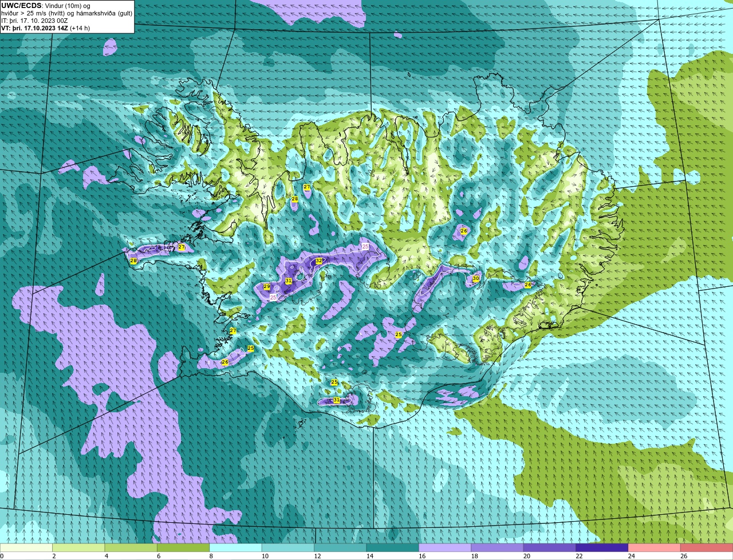733x560 pixels.
Task: Click the 4–6 m/s green legend swatch
Action: tap(131, 547)
